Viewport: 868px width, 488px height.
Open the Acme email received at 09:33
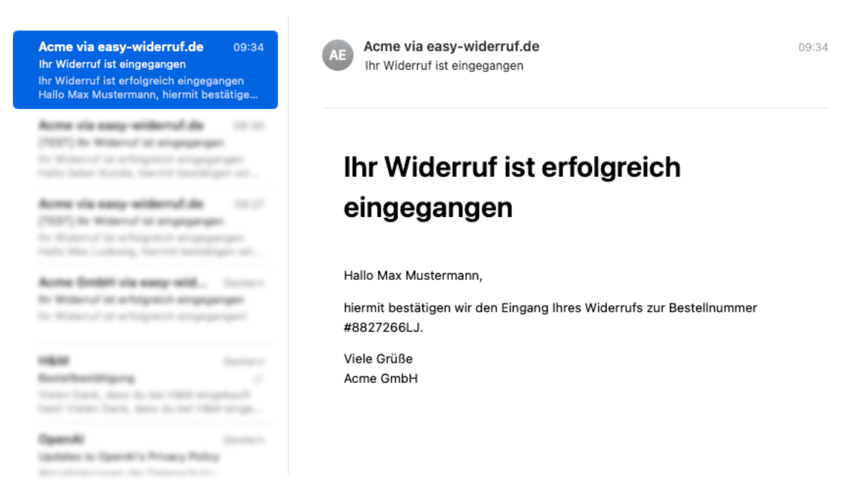tap(145, 150)
